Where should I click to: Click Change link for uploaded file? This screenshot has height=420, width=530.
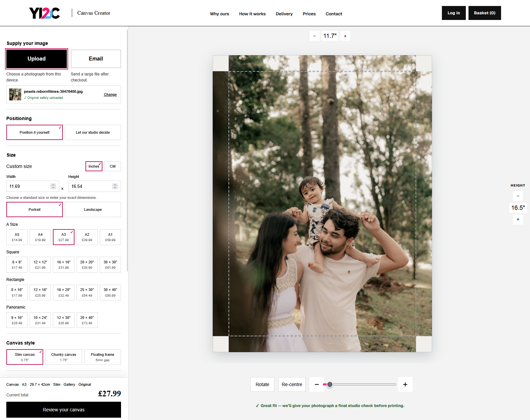coord(110,94)
